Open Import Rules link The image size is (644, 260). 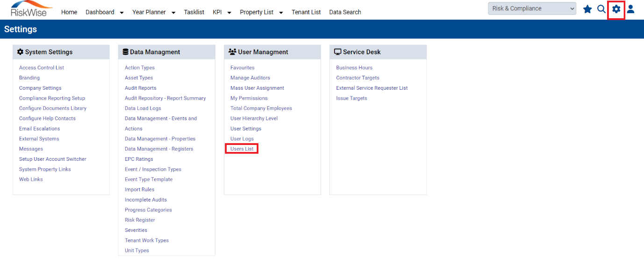point(139,190)
